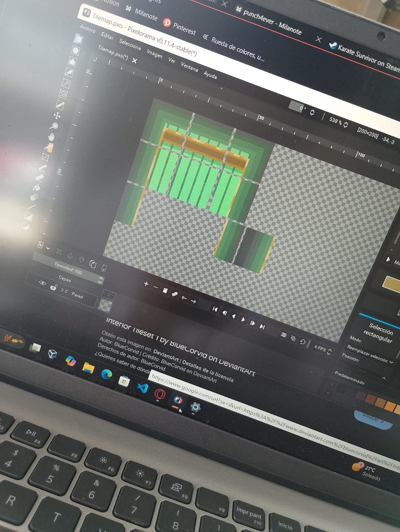
Task: Select the Pared layer frame thumbnail
Action: [105, 305]
